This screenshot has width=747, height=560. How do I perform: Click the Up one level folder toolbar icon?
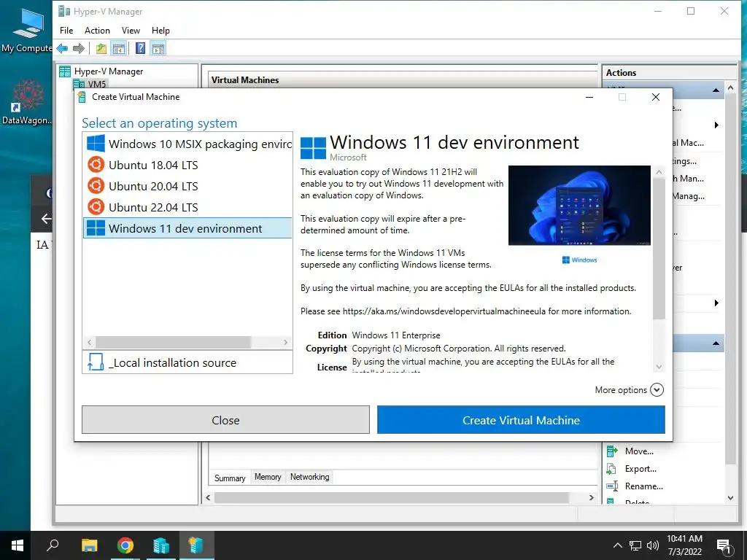coord(101,48)
